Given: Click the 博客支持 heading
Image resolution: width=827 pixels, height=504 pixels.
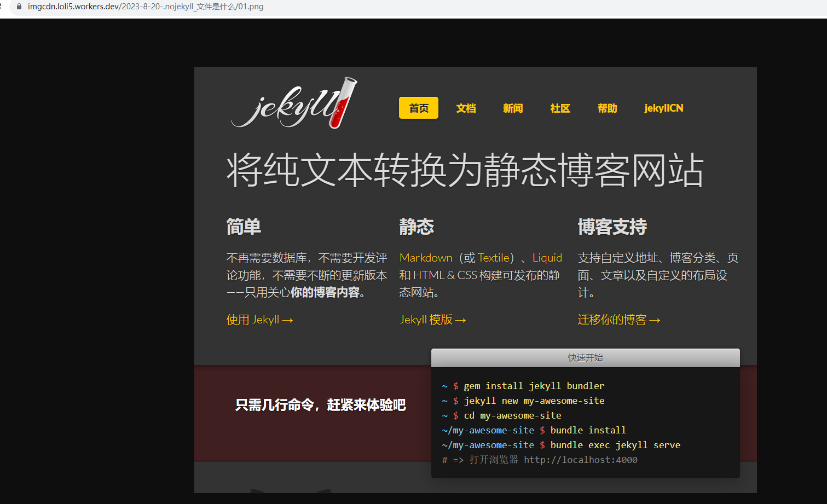Looking at the screenshot, I should pos(612,227).
